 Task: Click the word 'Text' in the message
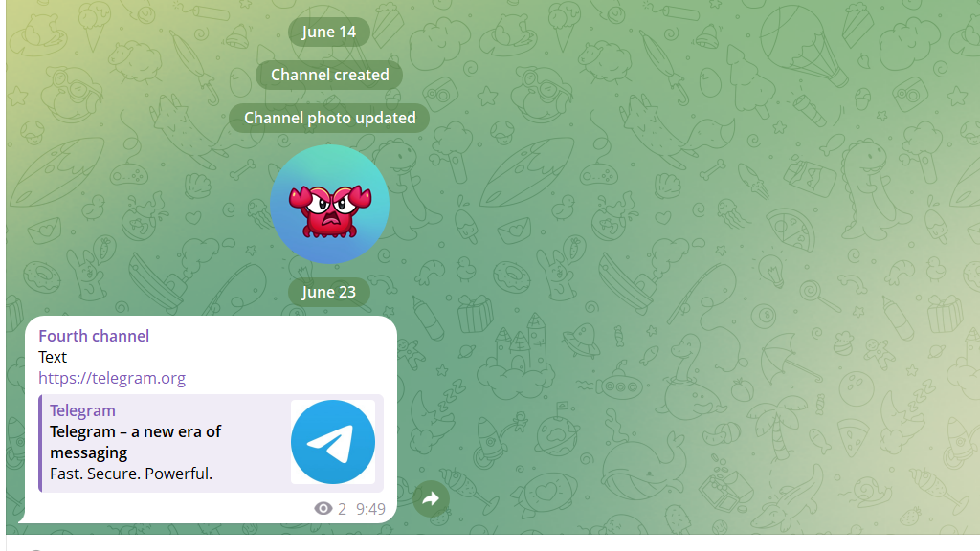pos(53,357)
